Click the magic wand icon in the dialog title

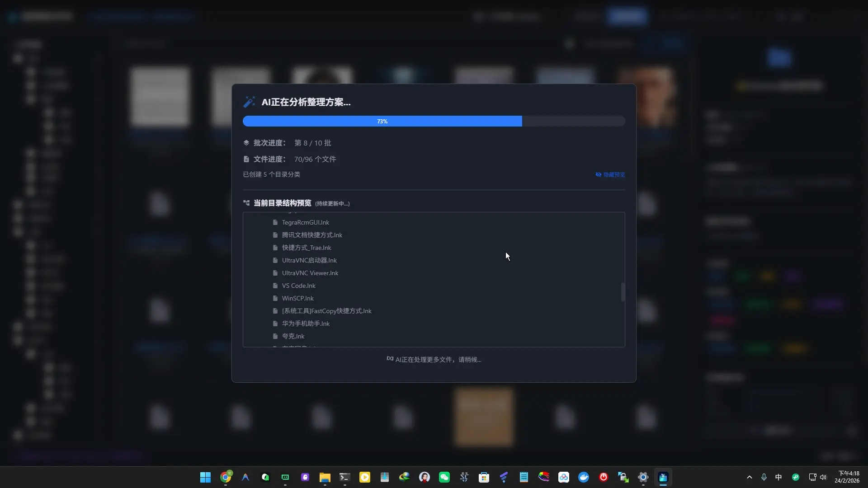(250, 102)
